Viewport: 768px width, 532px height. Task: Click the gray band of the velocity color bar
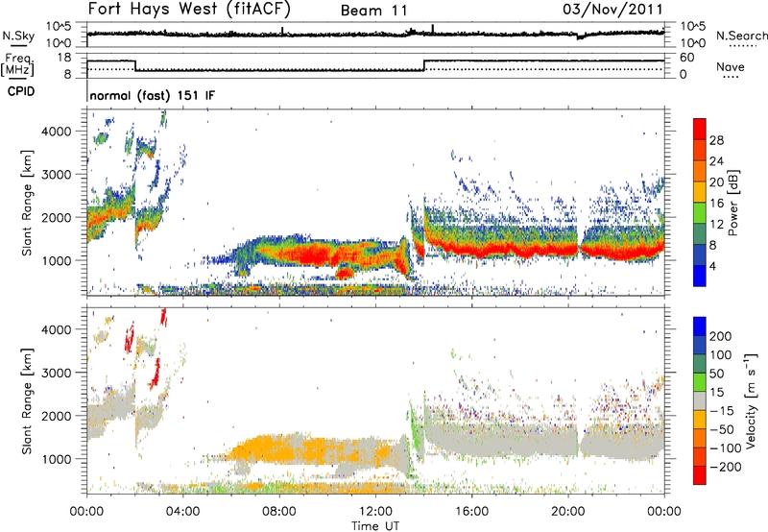pos(700,401)
